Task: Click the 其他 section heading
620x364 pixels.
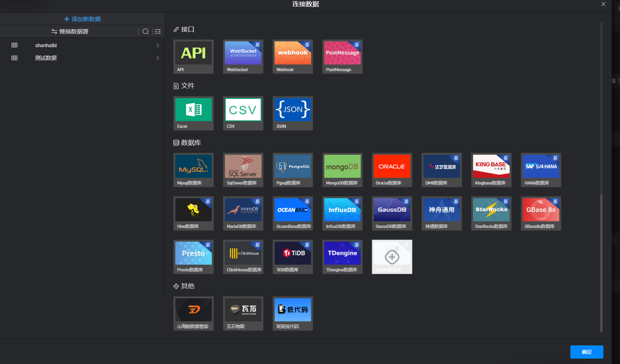Action: point(184,286)
